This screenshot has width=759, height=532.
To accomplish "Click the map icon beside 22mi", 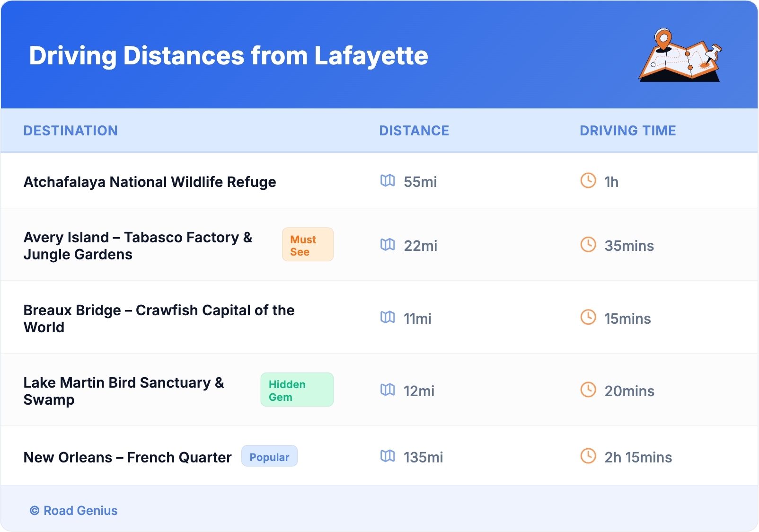I will click(388, 245).
